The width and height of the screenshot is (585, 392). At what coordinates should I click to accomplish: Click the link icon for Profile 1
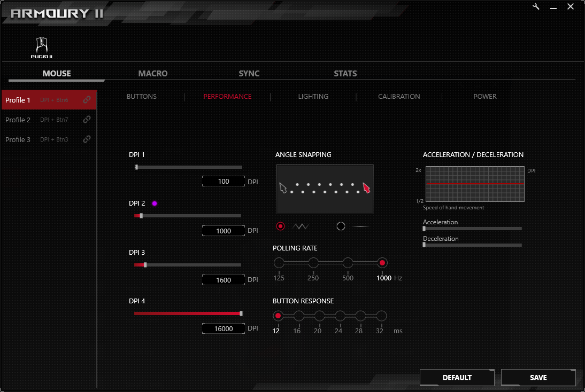tap(87, 100)
